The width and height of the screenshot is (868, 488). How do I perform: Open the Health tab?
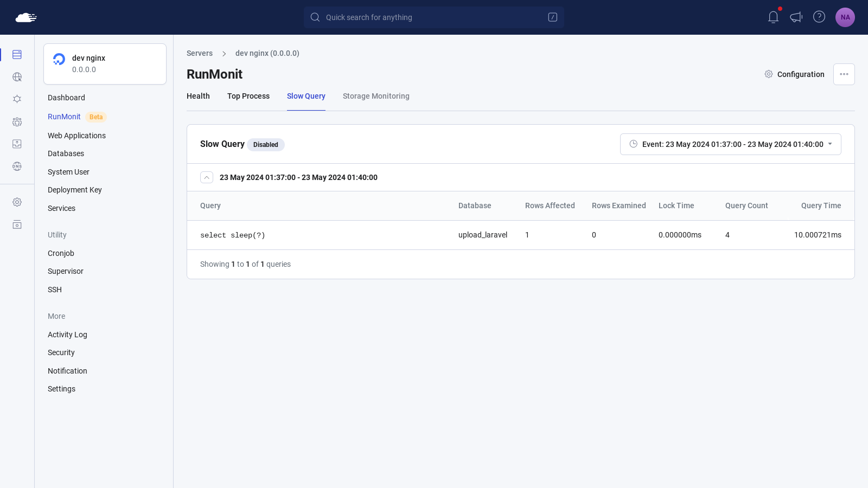(198, 96)
